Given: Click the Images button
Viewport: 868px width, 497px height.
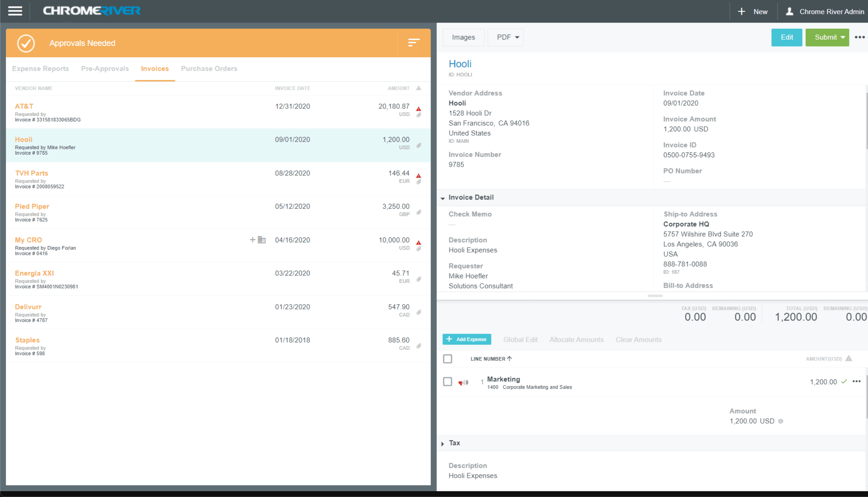Looking at the screenshot, I should (x=463, y=37).
